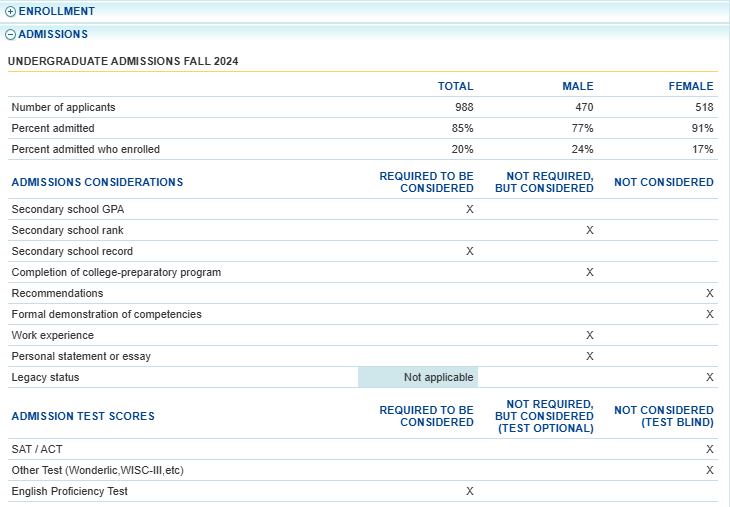Select total applicants value 988
This screenshot has width=730, height=507.
click(x=464, y=107)
